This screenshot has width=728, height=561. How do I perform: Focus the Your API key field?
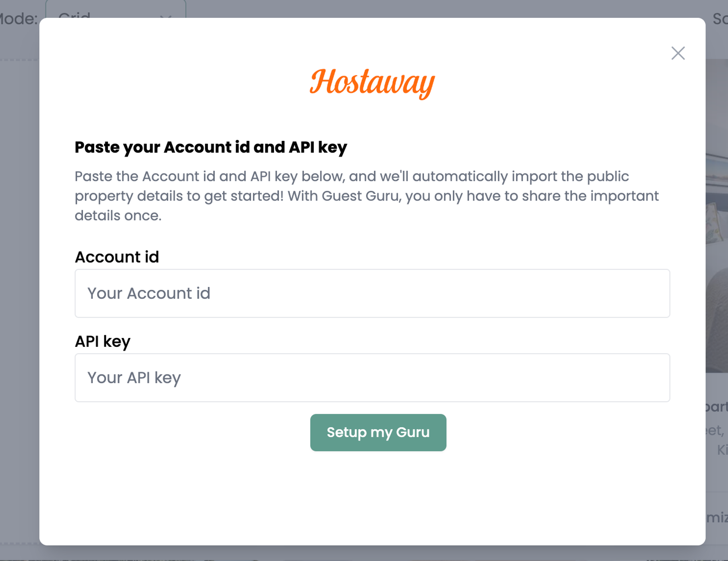372,377
